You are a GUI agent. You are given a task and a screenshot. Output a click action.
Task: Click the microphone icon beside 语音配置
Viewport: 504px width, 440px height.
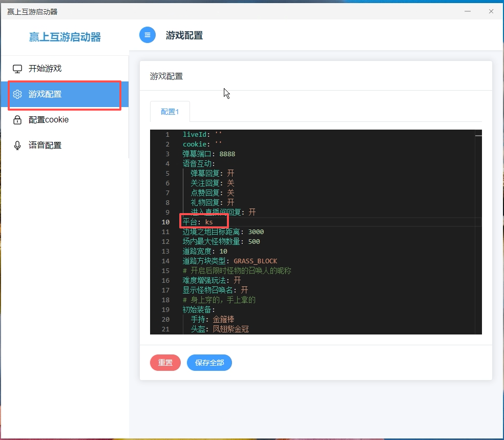coord(17,145)
